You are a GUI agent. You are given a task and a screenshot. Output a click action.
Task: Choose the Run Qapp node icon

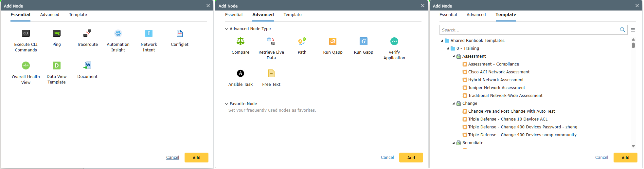[x=333, y=41]
